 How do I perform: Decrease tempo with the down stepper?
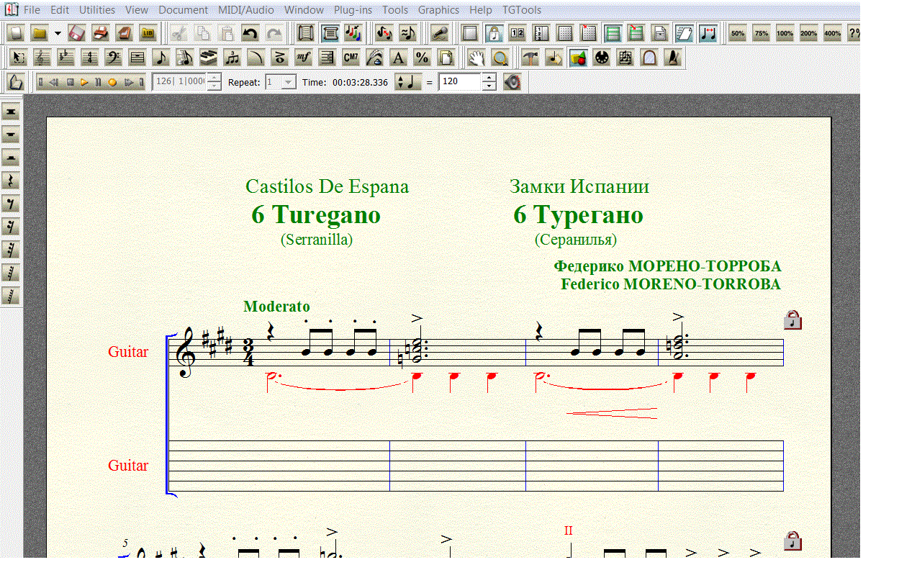tap(489, 86)
